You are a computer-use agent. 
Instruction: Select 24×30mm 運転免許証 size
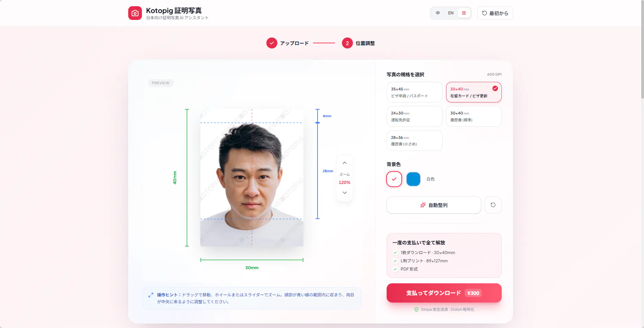(414, 116)
